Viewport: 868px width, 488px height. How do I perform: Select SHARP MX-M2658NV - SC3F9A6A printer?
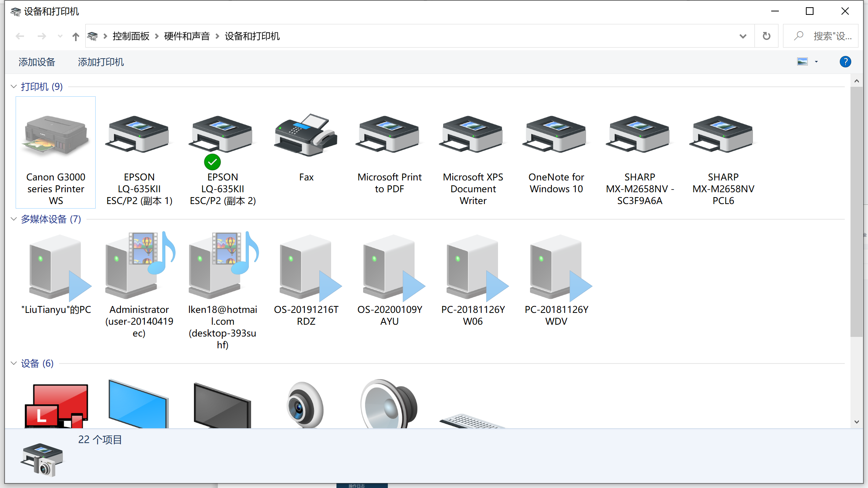640,152
